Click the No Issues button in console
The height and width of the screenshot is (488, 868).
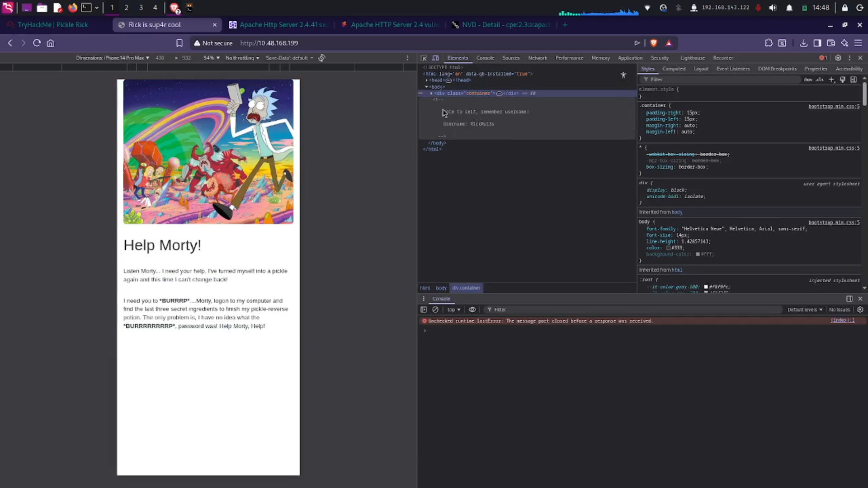click(840, 310)
